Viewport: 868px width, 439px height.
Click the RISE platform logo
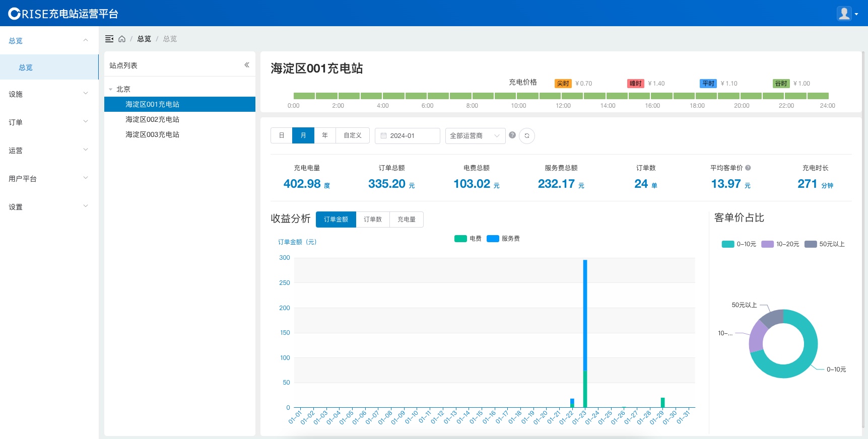(63, 14)
